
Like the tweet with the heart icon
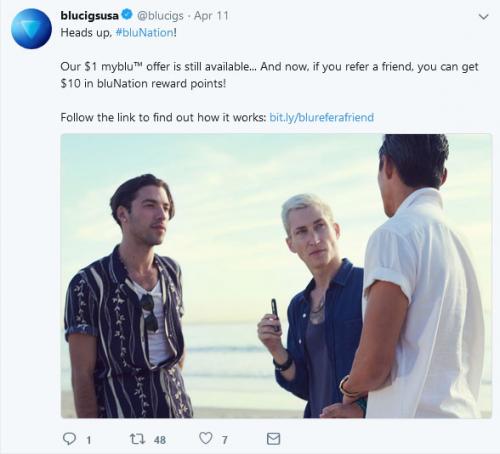tap(206, 438)
